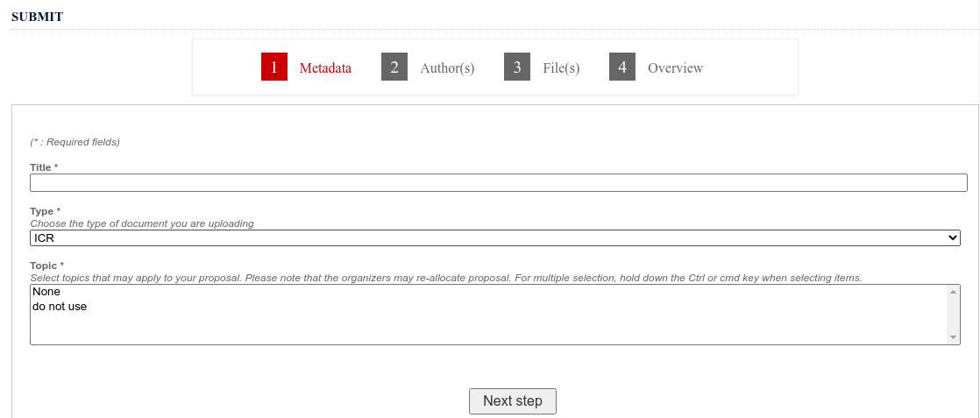The image size is (980, 418).
Task: Go to the Overview step
Action: click(x=675, y=68)
